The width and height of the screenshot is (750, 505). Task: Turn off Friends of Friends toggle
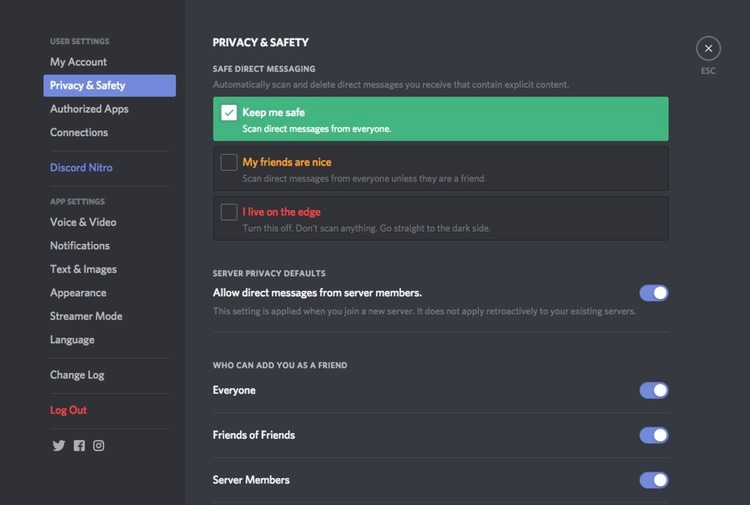pos(654,436)
